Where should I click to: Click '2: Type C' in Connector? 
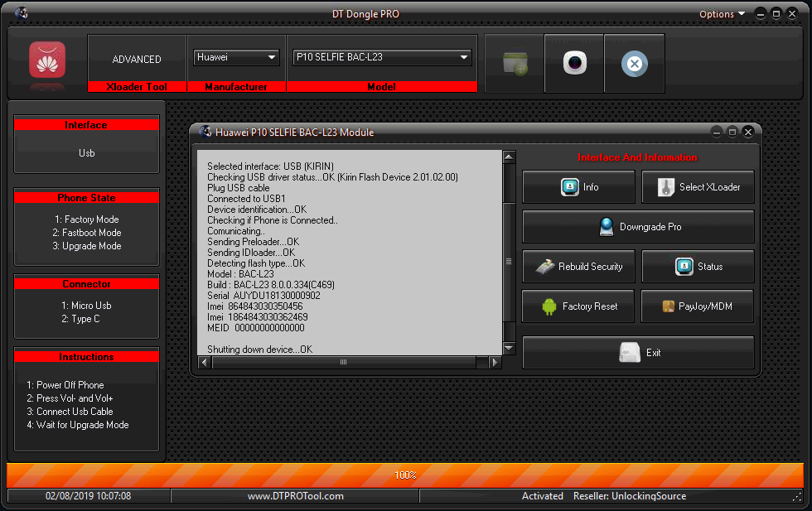click(x=81, y=319)
